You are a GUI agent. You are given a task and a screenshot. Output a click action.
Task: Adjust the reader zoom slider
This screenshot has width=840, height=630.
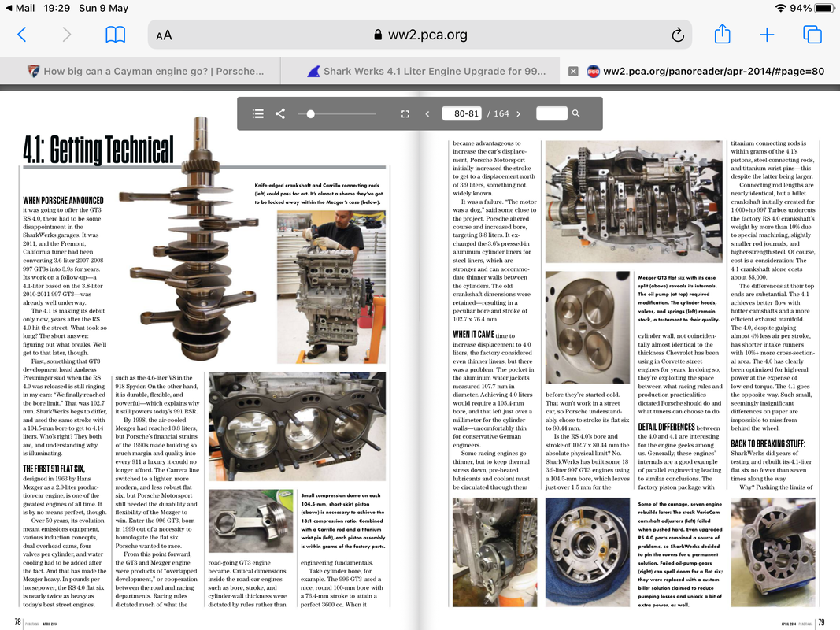[x=338, y=113]
